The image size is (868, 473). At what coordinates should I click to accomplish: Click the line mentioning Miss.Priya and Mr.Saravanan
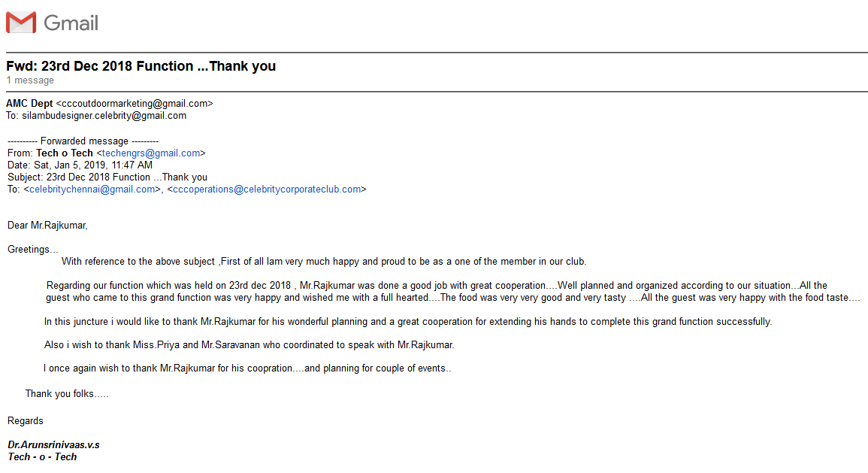[x=249, y=345]
